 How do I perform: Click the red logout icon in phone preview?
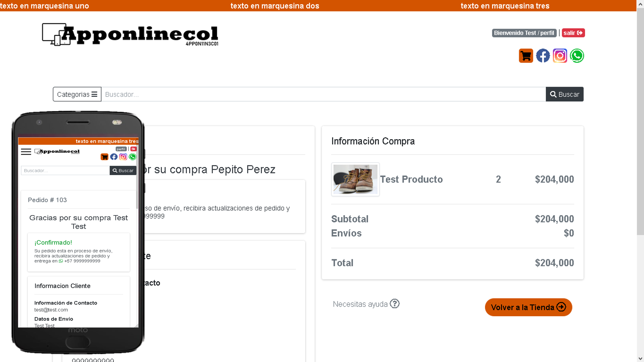pos(134,149)
